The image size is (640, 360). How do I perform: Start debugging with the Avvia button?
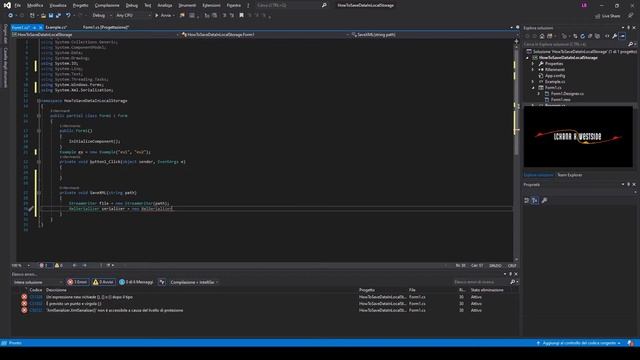tap(164, 16)
